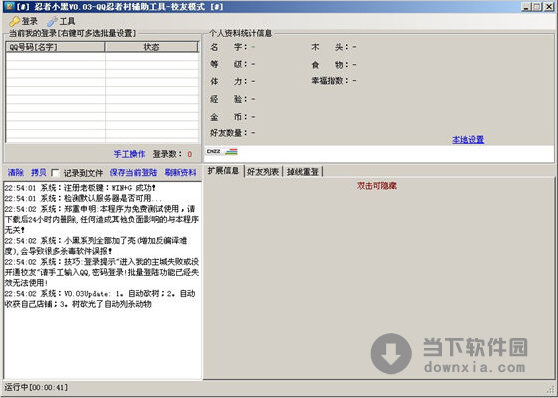
Task: Click the log line about WIN+G hotkey
Action: pyautogui.click(x=80, y=188)
